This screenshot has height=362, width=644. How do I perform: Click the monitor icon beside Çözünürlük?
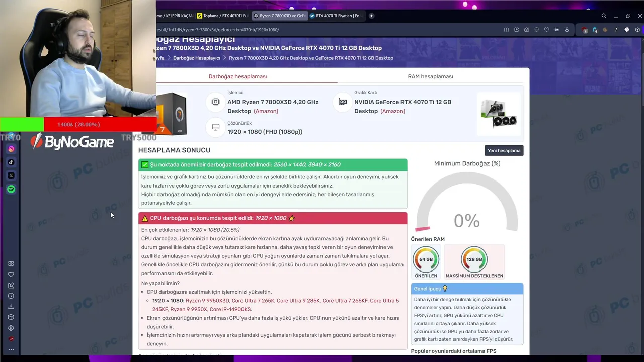click(216, 127)
